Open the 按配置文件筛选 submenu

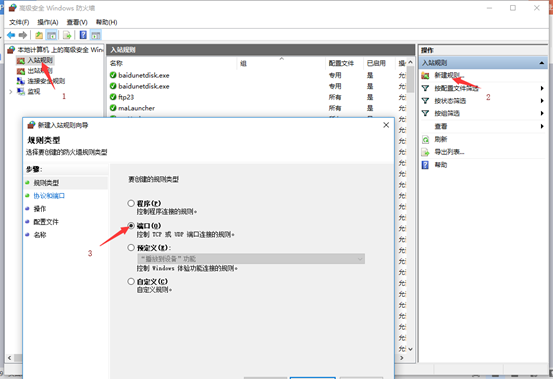482,88
